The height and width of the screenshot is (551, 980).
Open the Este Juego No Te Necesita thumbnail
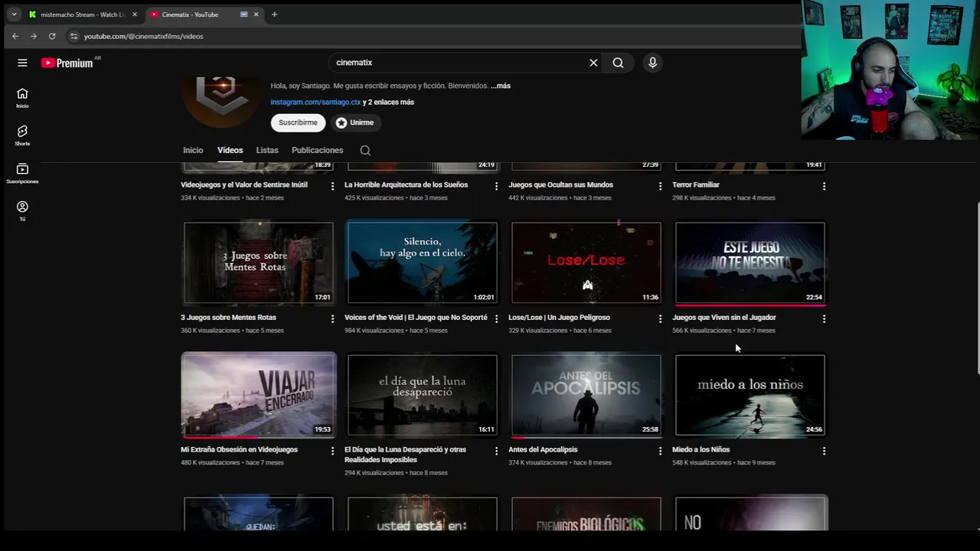tap(750, 262)
